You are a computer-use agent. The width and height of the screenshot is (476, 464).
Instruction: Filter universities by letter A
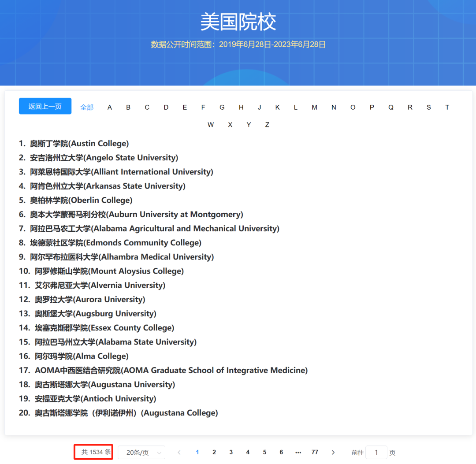click(109, 107)
